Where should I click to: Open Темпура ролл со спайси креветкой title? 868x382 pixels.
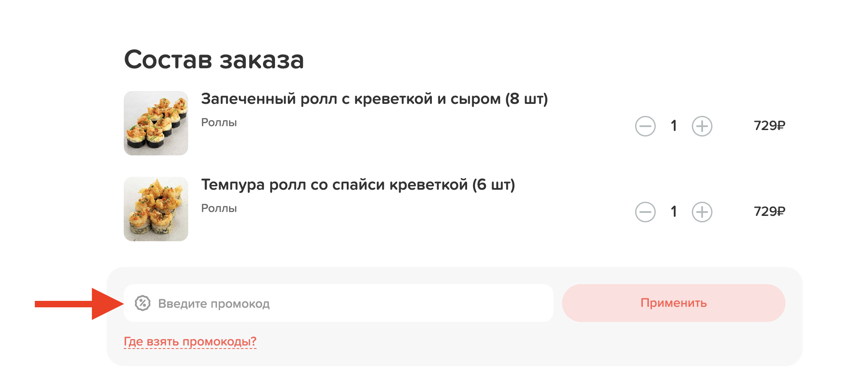pos(358,185)
